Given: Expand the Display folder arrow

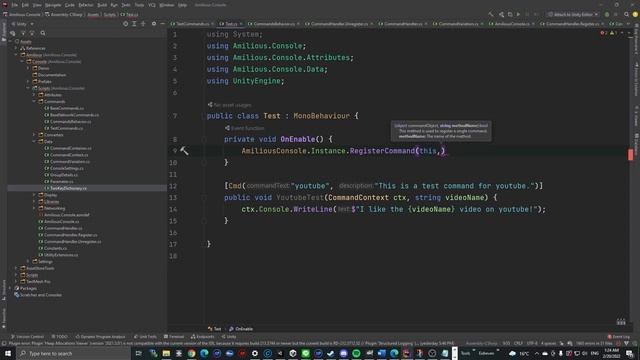Looking at the screenshot, I should click(35, 195).
